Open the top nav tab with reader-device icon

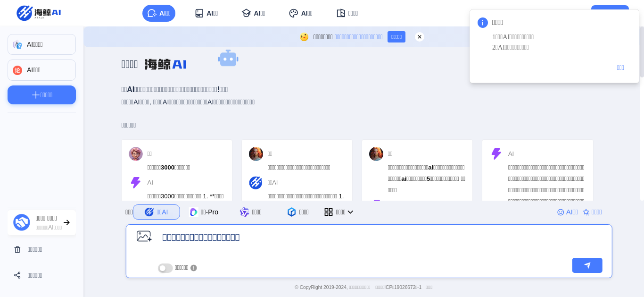click(206, 13)
